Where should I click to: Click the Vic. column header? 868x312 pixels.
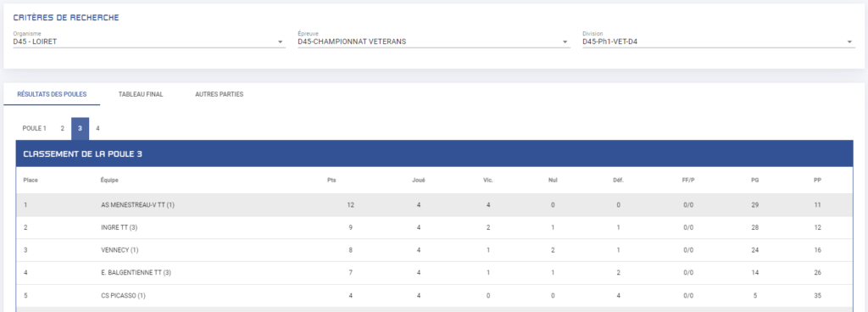coord(487,181)
